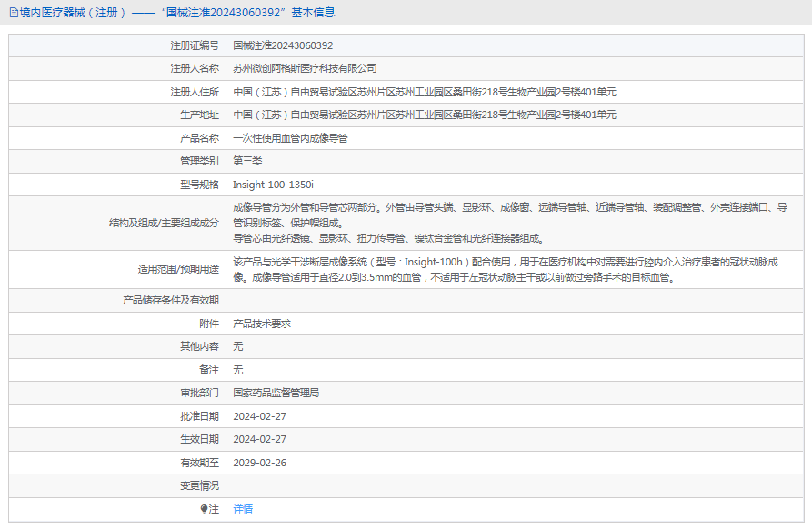This screenshot has height=529, width=812.
Task: Click the 审批部门 label
Action: (x=199, y=393)
